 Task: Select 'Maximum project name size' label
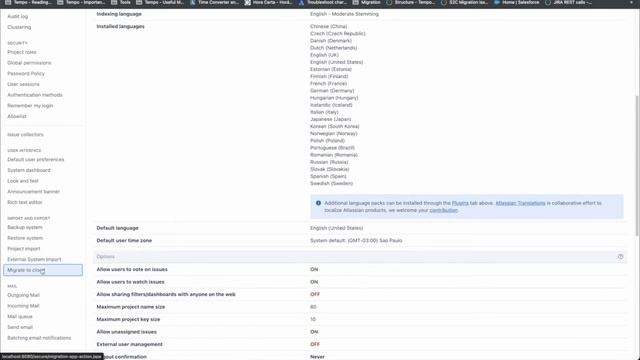131,307
